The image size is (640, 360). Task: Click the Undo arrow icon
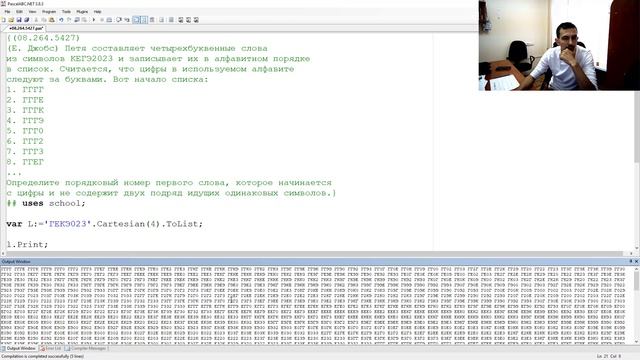click(x=61, y=20)
